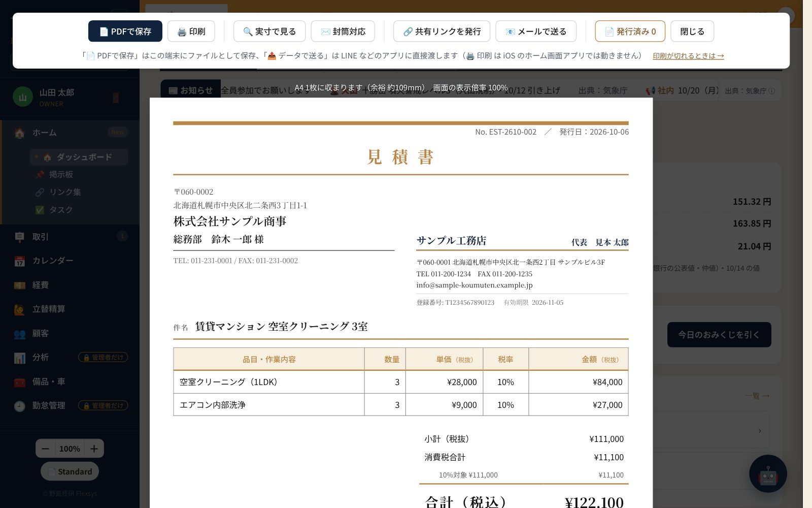This screenshot has height=508, width=812.
Task: Issue a share link 共有リンクを発行
Action: (442, 31)
